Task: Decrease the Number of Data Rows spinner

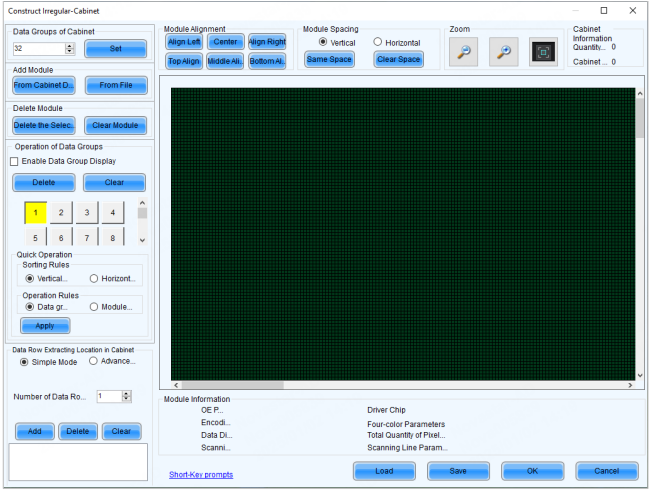Action: point(126,400)
